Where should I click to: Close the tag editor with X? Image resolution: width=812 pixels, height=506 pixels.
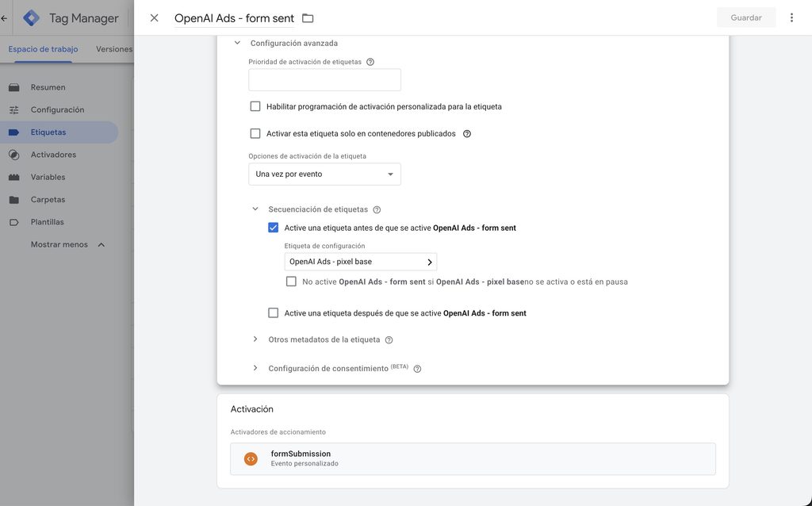pyautogui.click(x=154, y=18)
